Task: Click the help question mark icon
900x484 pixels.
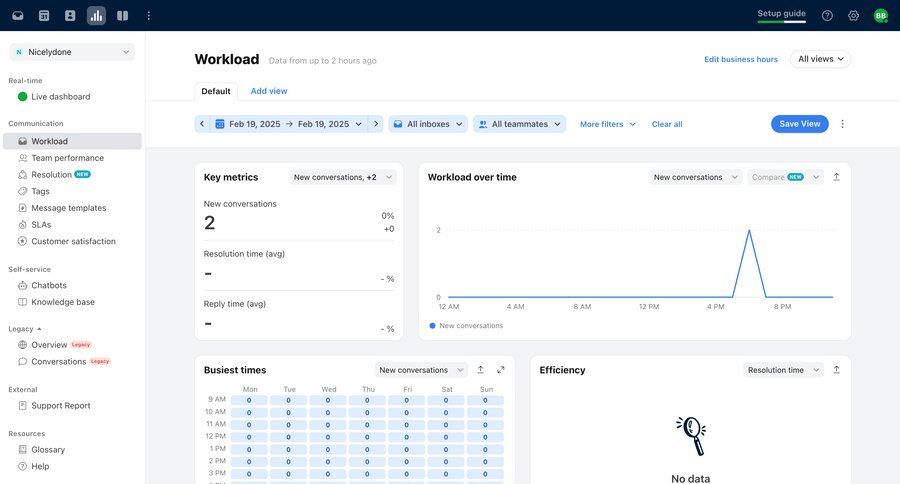Action: (827, 16)
